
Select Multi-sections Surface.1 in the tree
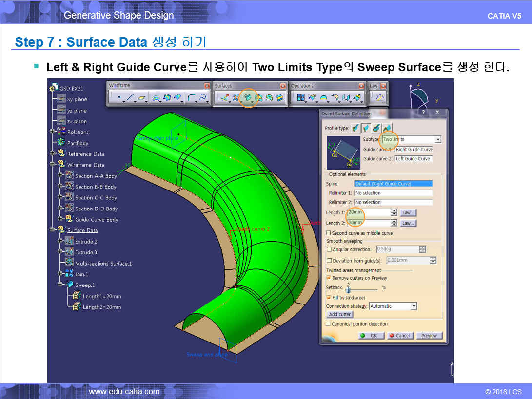(103, 264)
